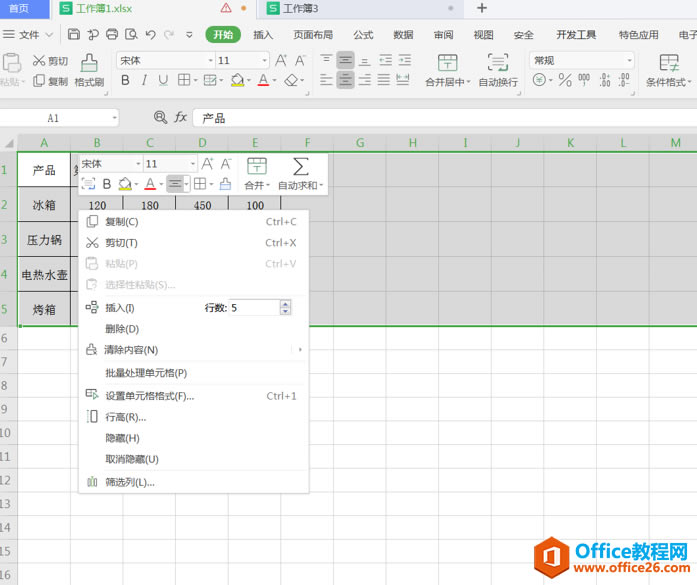Switch to the 公式 ribbon tab
This screenshot has height=585, width=697.
click(x=363, y=35)
